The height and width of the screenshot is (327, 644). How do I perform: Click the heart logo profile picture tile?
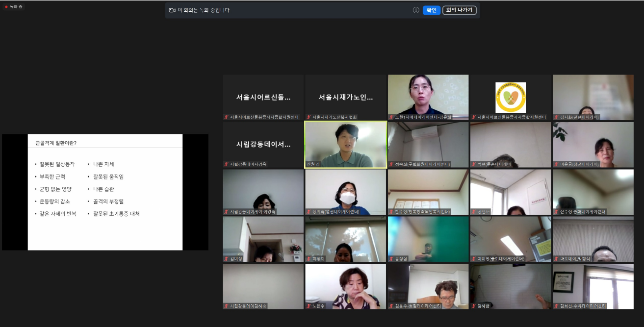click(510, 97)
